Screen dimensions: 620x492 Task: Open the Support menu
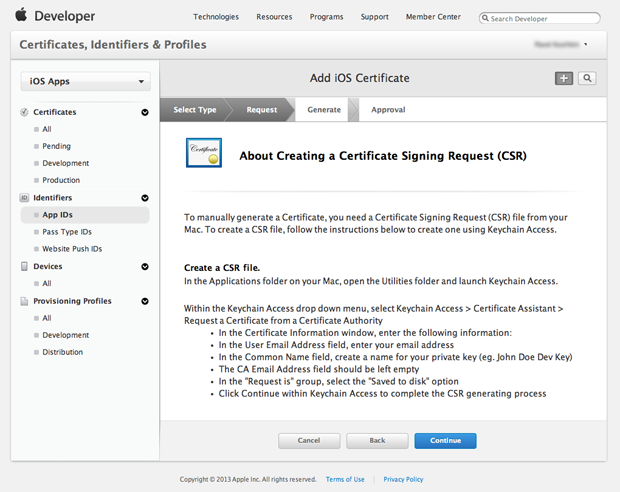click(x=374, y=17)
